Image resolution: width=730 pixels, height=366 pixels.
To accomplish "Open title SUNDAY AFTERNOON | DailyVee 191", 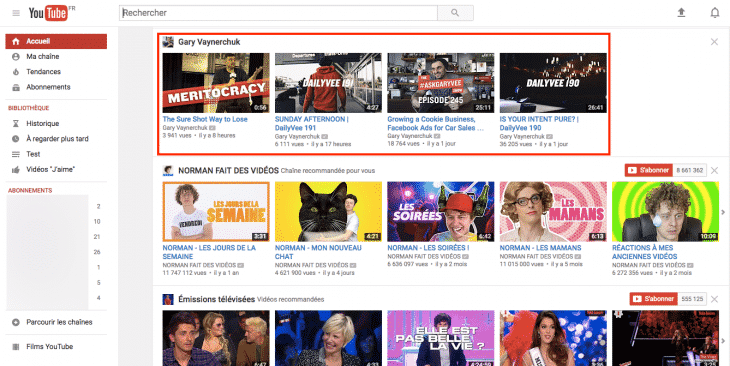I will point(311,123).
